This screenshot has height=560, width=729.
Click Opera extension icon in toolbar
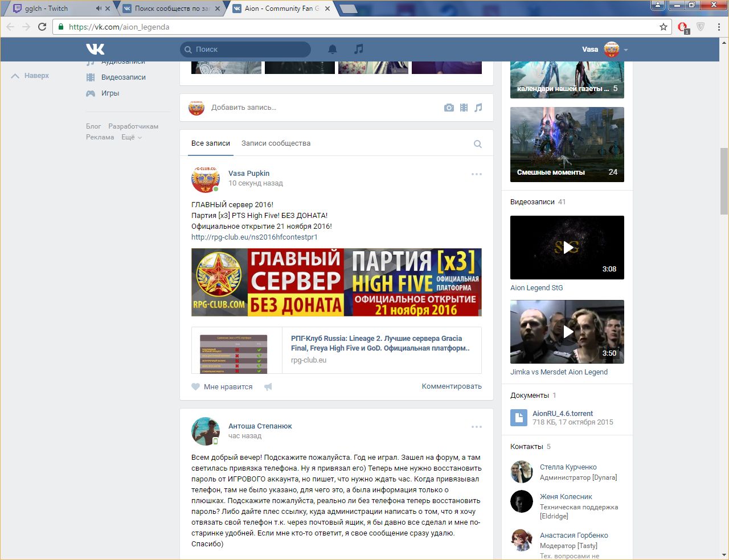(x=683, y=27)
